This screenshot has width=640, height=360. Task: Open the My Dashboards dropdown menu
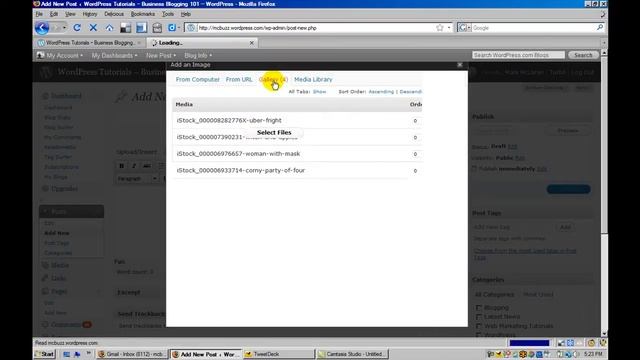coord(114,56)
